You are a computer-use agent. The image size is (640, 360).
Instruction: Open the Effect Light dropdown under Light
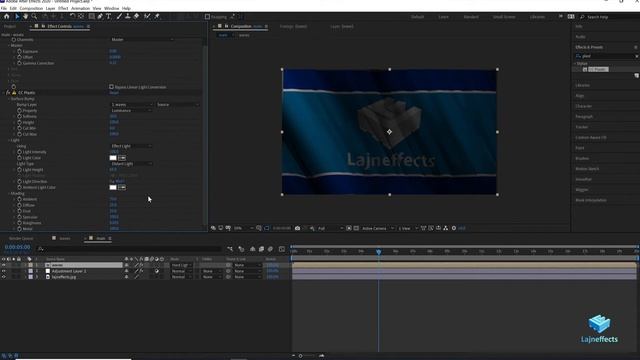coord(131,146)
